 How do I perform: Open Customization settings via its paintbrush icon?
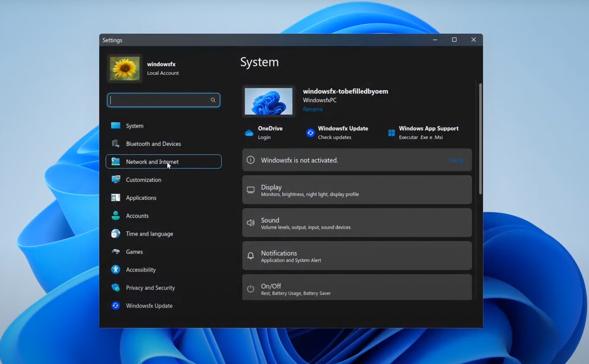tap(115, 179)
